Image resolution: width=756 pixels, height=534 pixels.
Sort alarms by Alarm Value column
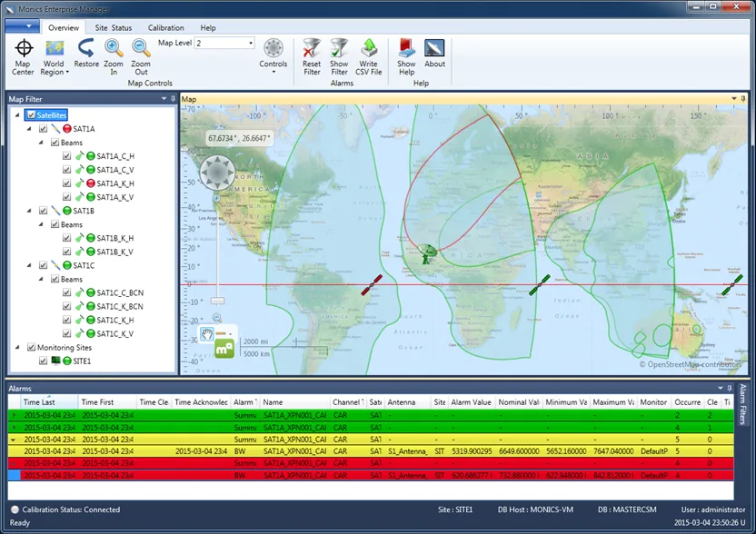coord(471,402)
